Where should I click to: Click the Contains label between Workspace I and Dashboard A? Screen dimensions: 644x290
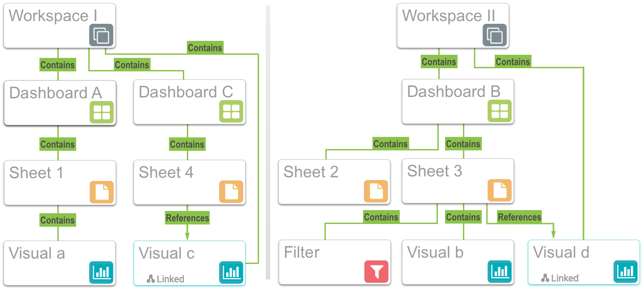(x=57, y=65)
